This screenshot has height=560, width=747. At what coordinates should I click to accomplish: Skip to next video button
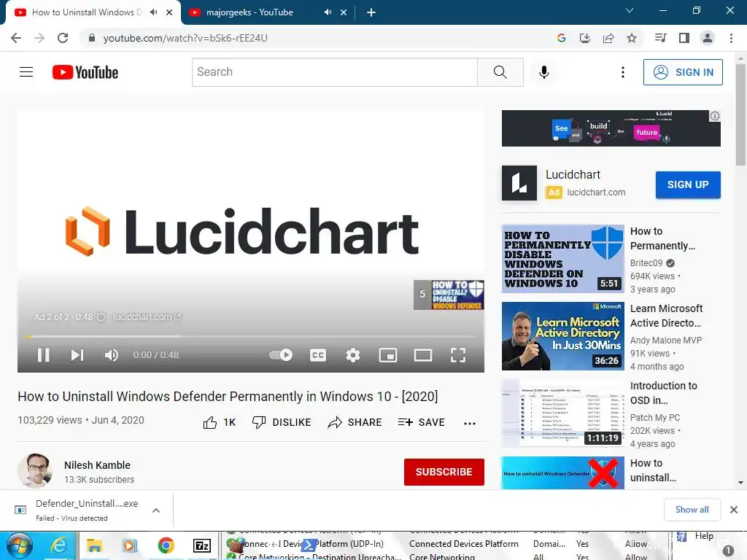77,355
